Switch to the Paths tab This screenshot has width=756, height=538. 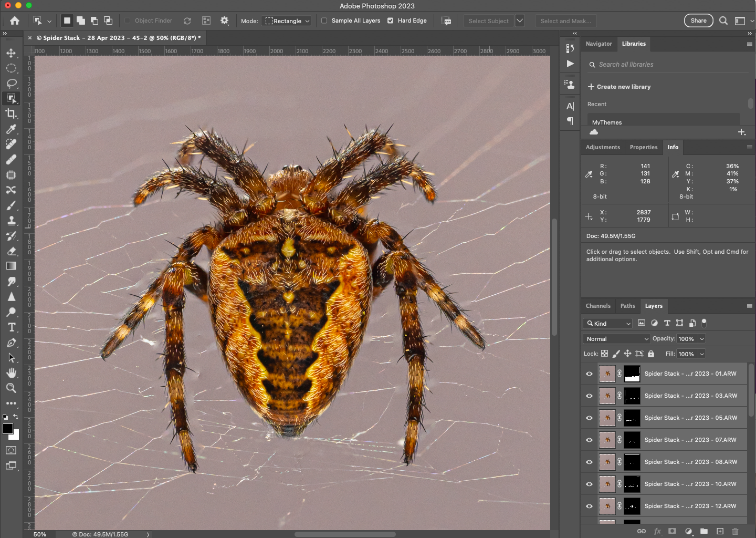point(627,306)
